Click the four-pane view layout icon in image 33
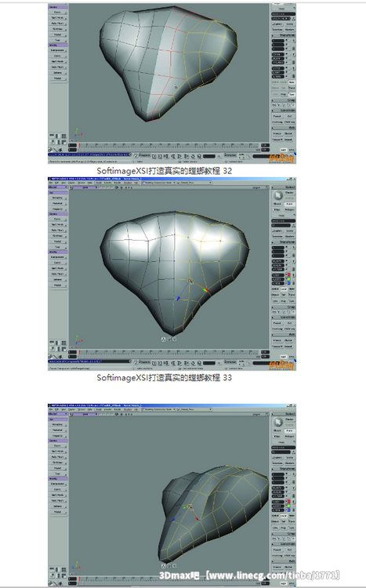Viewport: 366px width, 588px height. (x=63, y=343)
